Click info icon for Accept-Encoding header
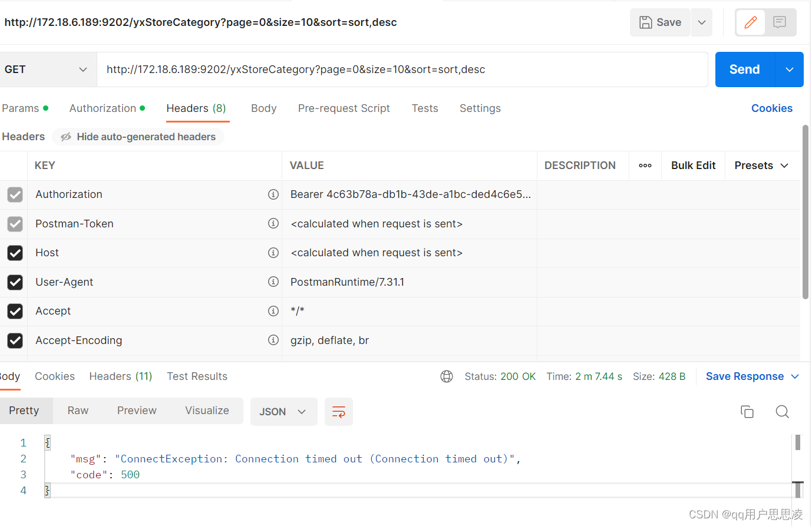812x526 pixels. [x=273, y=340]
